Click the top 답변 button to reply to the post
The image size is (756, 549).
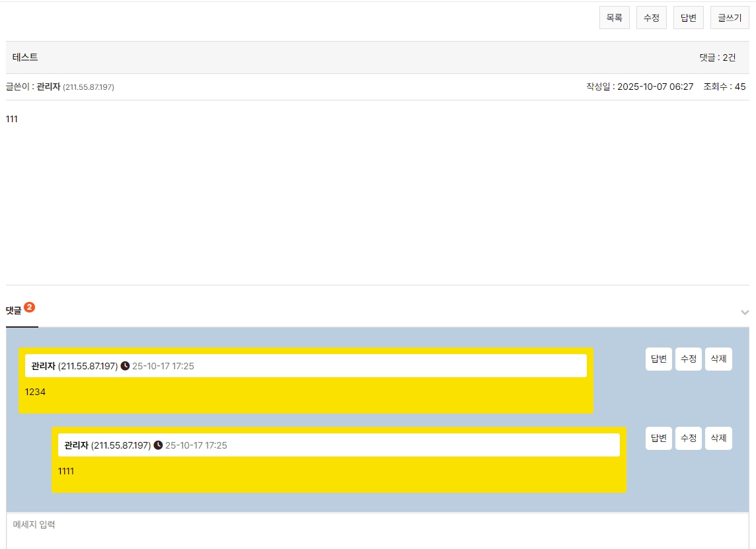point(688,18)
